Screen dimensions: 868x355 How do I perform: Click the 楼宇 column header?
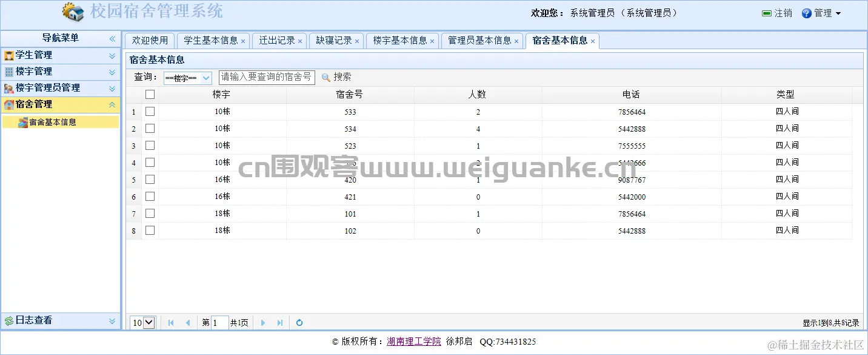(222, 95)
